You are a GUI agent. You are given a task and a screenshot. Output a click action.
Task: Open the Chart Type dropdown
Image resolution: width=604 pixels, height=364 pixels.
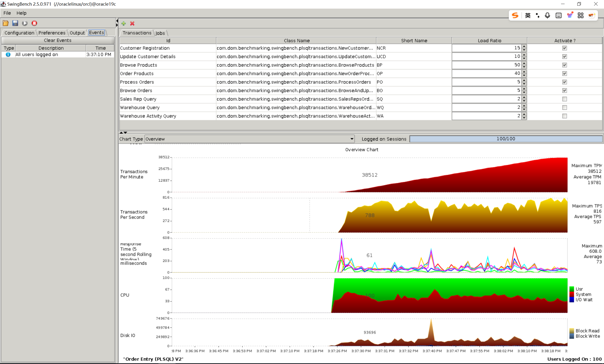click(x=249, y=139)
